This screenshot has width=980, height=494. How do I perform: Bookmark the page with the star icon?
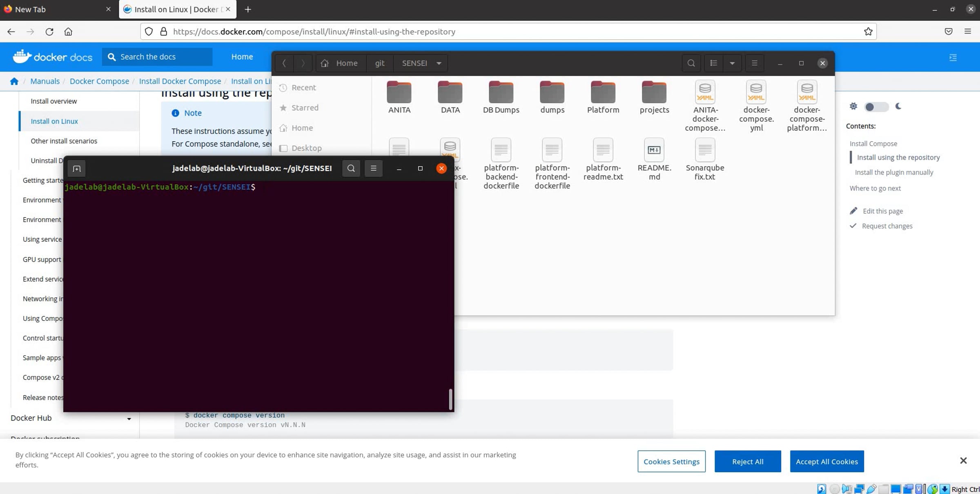tap(868, 31)
